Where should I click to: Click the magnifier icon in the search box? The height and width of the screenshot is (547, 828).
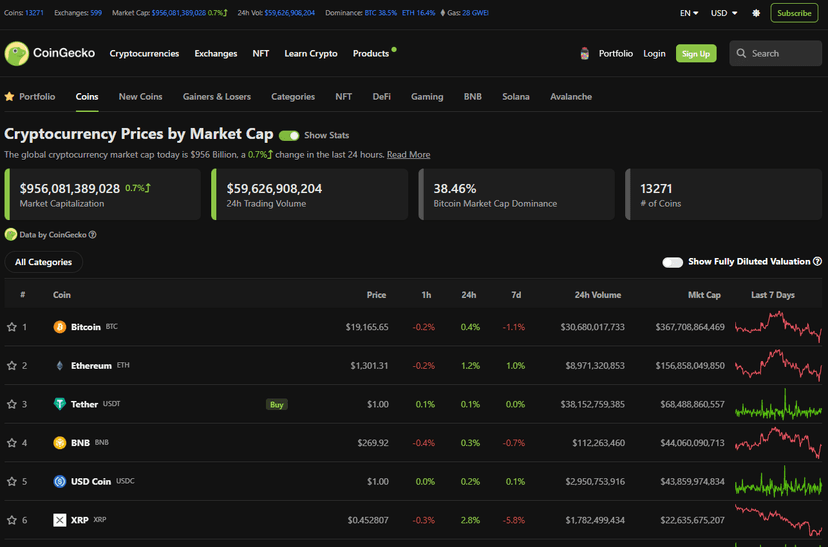point(741,53)
